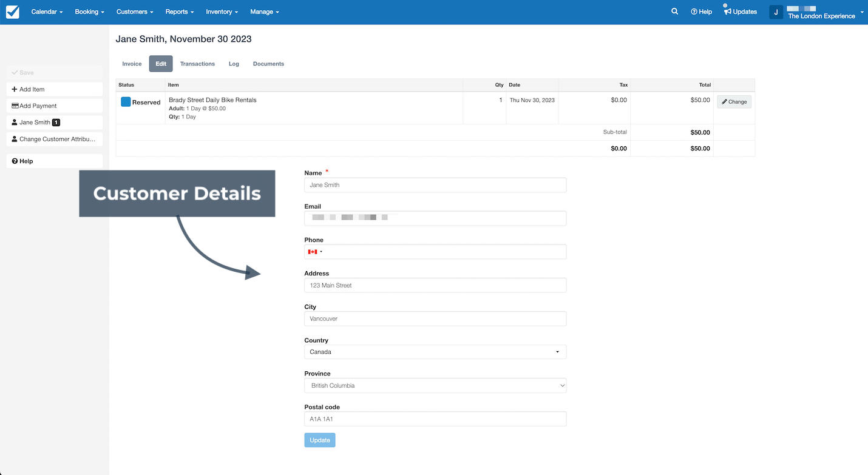Click the sidebar Help button
This screenshot has width=868, height=475.
[55, 161]
